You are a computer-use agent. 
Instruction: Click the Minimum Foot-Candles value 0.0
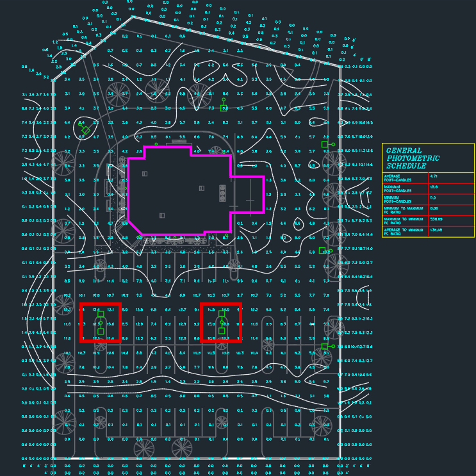[x=433, y=197]
